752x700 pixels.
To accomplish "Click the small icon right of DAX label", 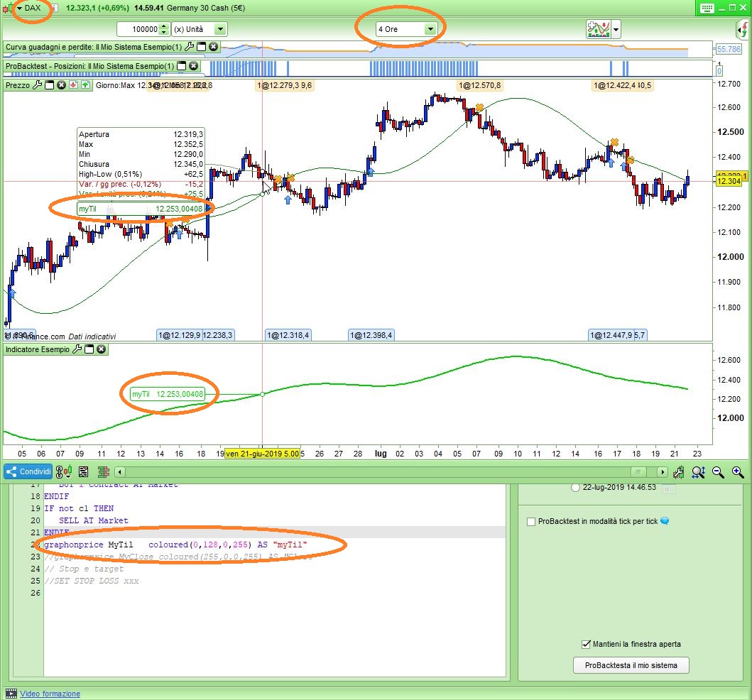I will click(54, 8).
